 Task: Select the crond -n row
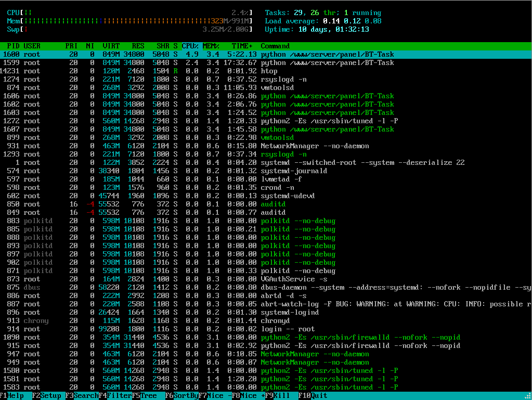pyautogui.click(x=266, y=187)
